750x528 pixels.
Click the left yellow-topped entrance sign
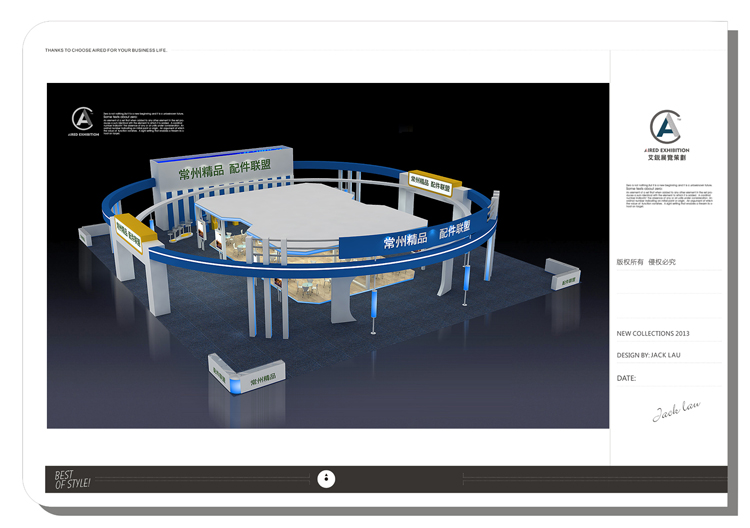point(133,232)
